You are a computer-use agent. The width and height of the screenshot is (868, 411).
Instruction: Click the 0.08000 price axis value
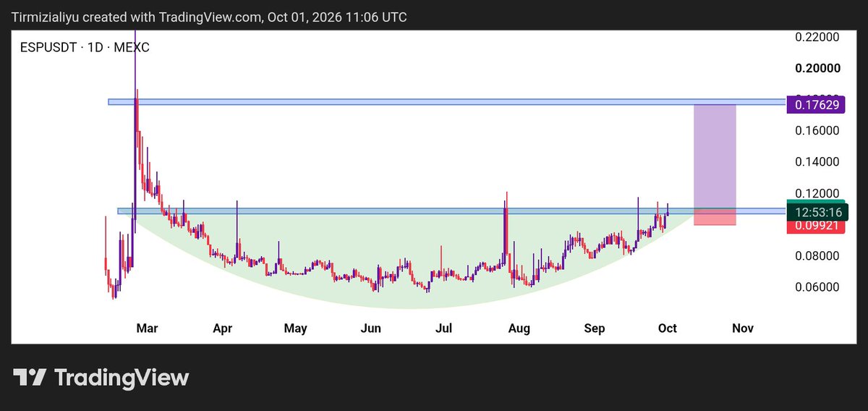[817, 256]
